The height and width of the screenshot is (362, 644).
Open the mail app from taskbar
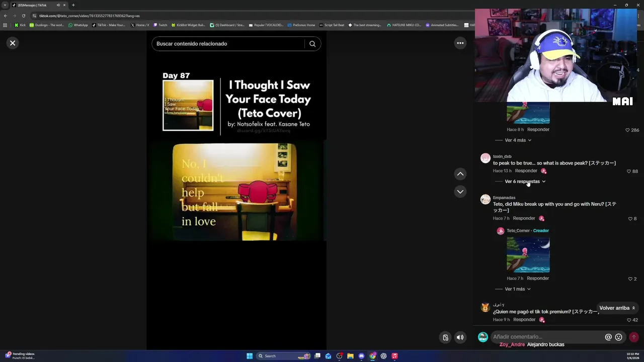click(328, 356)
